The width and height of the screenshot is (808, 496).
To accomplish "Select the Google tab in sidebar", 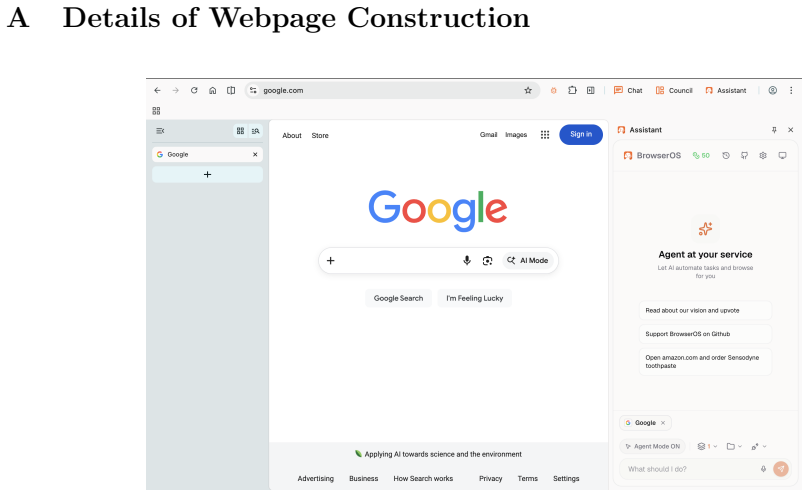I will coord(207,155).
